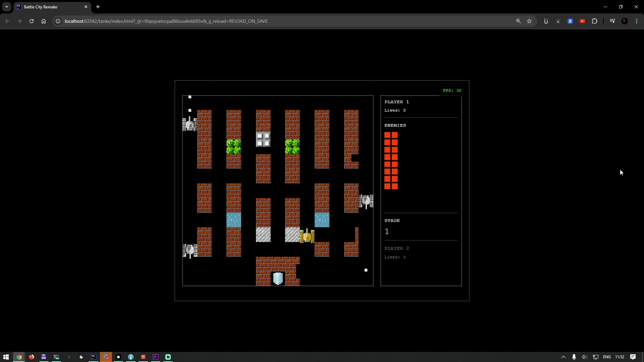This screenshot has width=644, height=362.
Task: Click the blue Zalo extension icon
Action: coord(570,21)
